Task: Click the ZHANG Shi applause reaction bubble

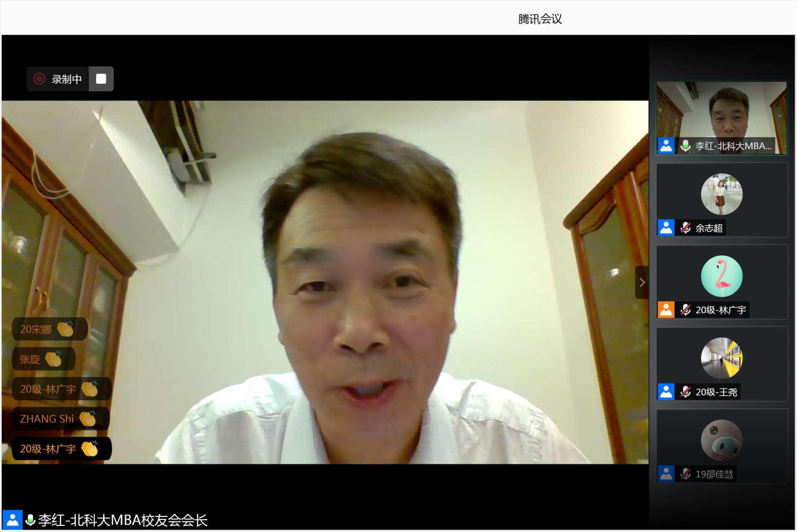Action: coord(60,419)
